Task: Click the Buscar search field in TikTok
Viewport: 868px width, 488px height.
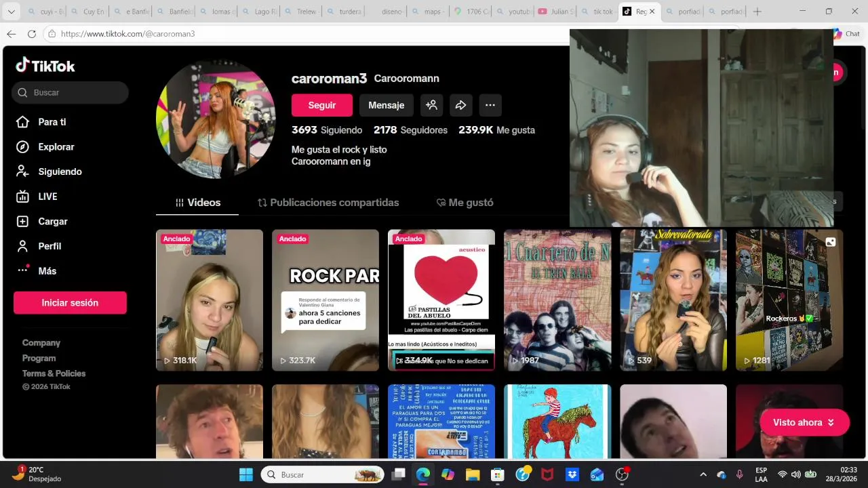Action: pyautogui.click(x=70, y=93)
